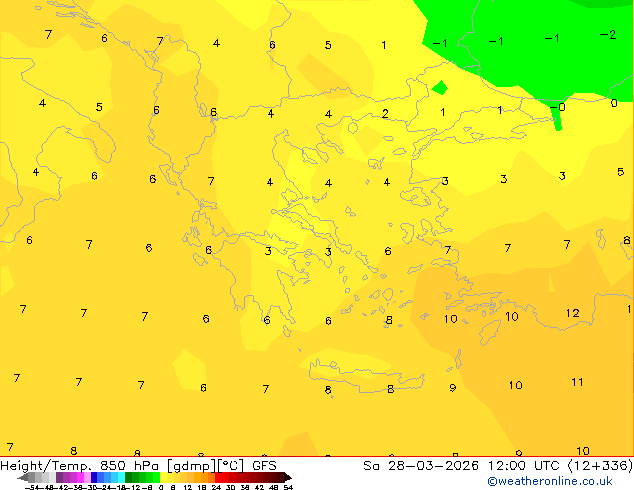Click the 11 temperature value on the map
The height and width of the screenshot is (490, 634).
coord(577,382)
